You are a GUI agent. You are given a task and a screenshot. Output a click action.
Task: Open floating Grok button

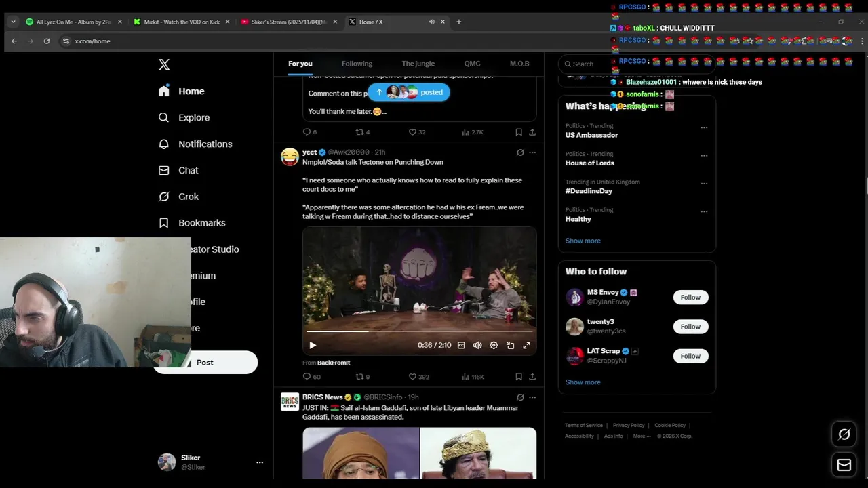[x=844, y=434]
